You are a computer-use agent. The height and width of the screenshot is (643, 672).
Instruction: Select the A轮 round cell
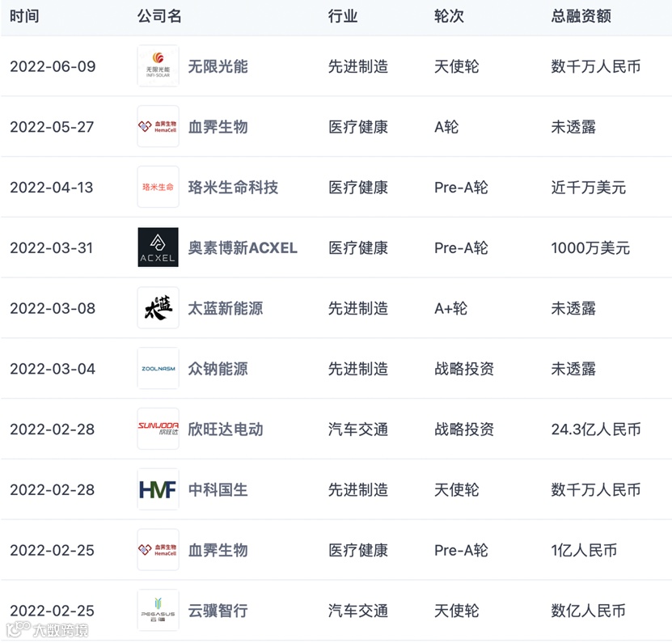[446, 127]
